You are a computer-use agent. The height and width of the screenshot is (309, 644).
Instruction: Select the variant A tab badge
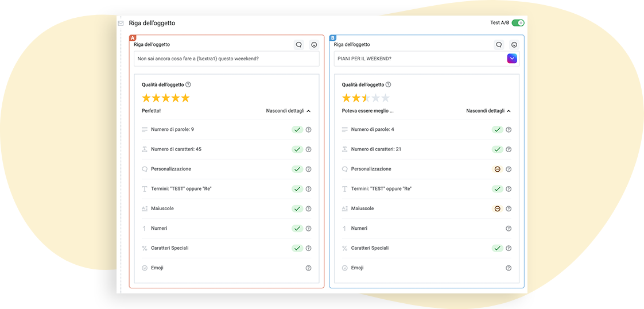(x=133, y=38)
